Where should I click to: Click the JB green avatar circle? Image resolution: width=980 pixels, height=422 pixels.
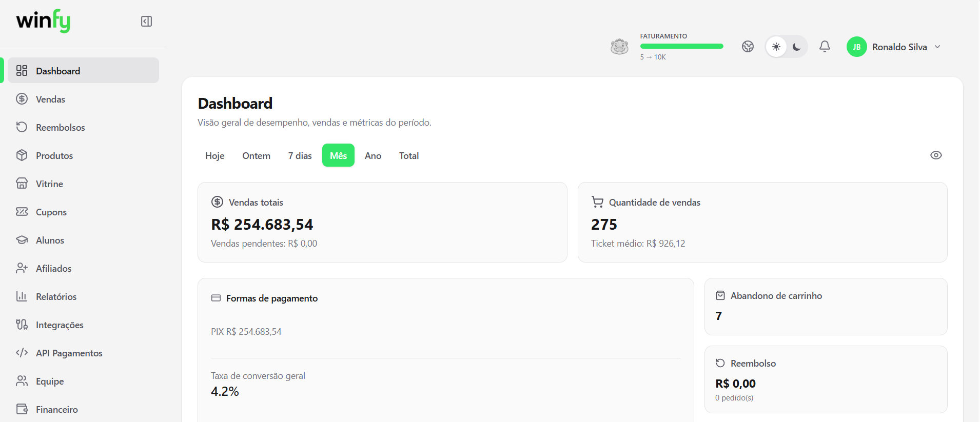[x=856, y=47]
